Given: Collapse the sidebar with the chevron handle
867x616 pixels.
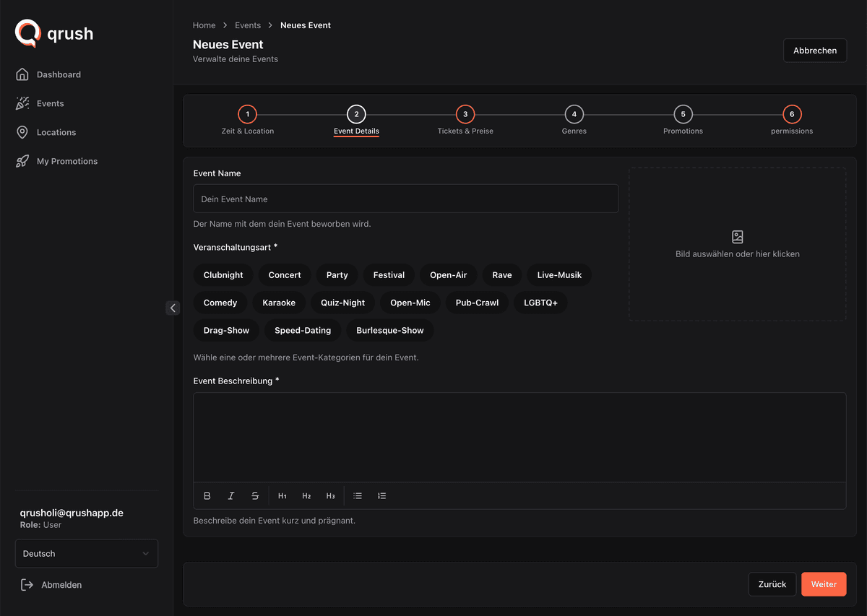Looking at the screenshot, I should pyautogui.click(x=173, y=308).
